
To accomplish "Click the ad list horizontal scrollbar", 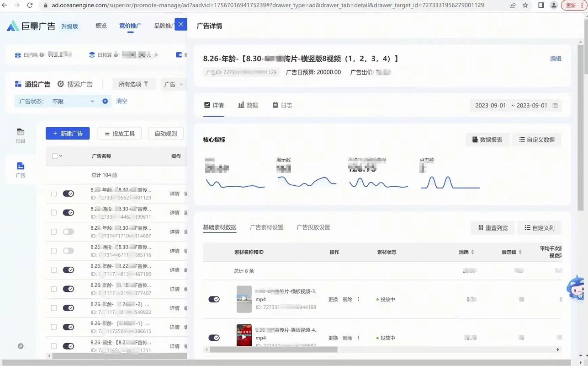I will 120,355.
